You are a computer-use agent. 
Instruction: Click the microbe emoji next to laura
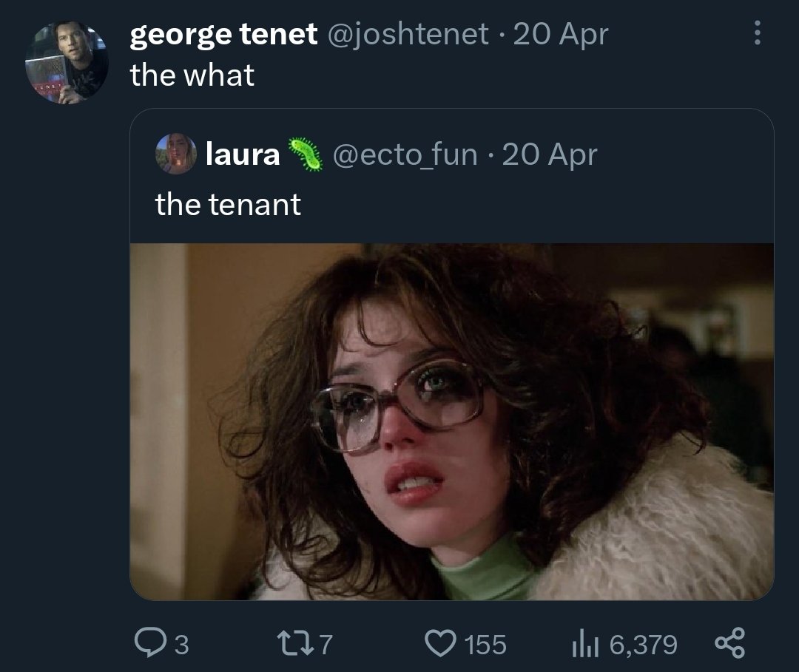pyautogui.click(x=306, y=155)
